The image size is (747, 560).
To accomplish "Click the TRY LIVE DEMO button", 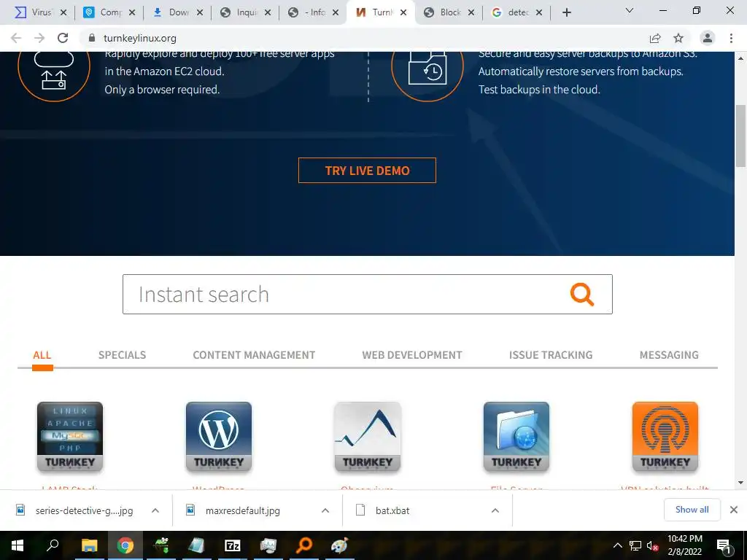I will tap(367, 171).
